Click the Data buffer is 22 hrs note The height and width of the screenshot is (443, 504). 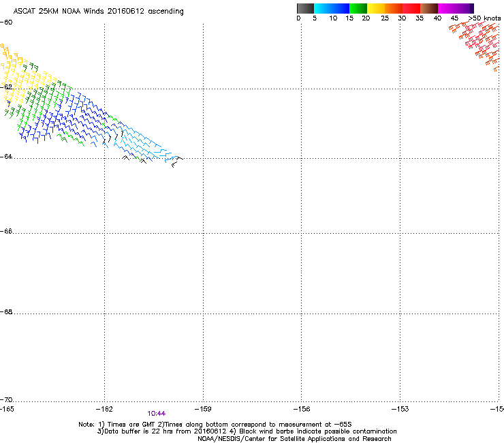point(247,431)
